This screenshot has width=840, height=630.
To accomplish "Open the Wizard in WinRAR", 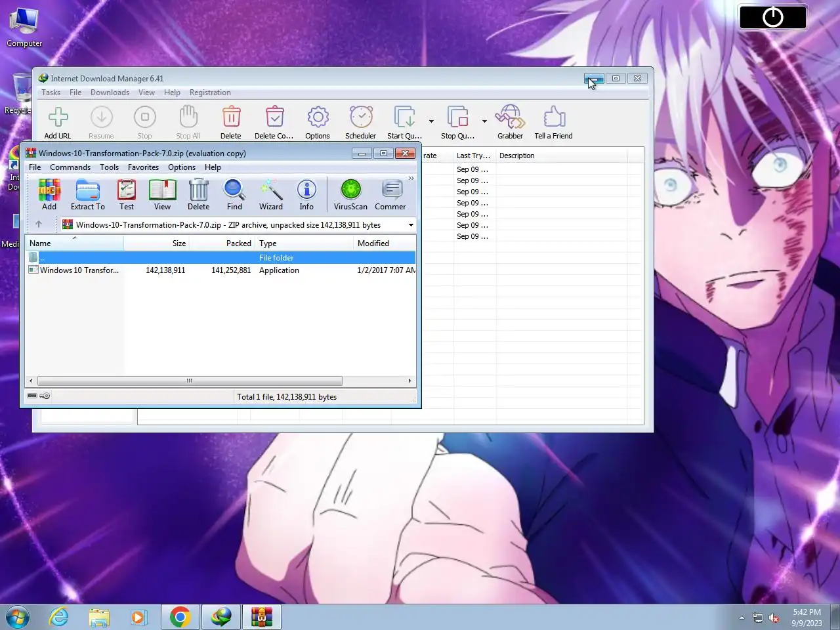I will point(270,195).
